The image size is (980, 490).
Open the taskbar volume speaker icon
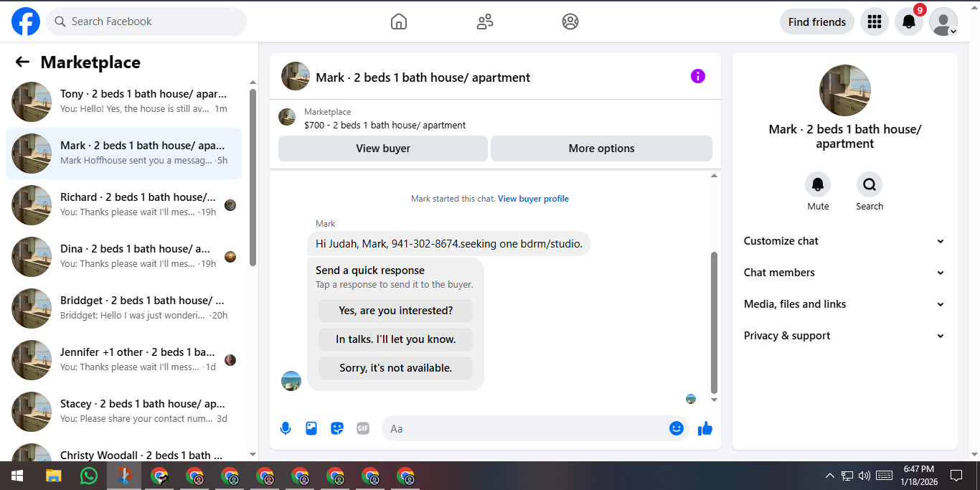864,476
